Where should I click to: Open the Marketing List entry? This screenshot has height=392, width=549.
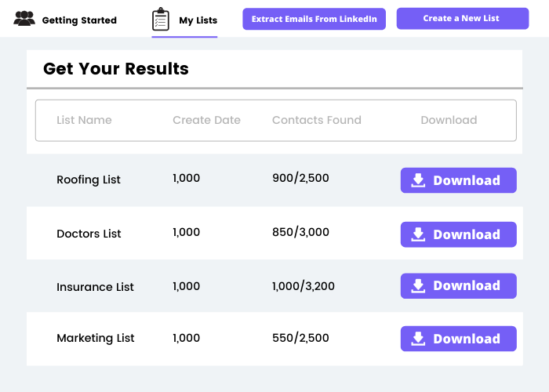pyautogui.click(x=96, y=338)
